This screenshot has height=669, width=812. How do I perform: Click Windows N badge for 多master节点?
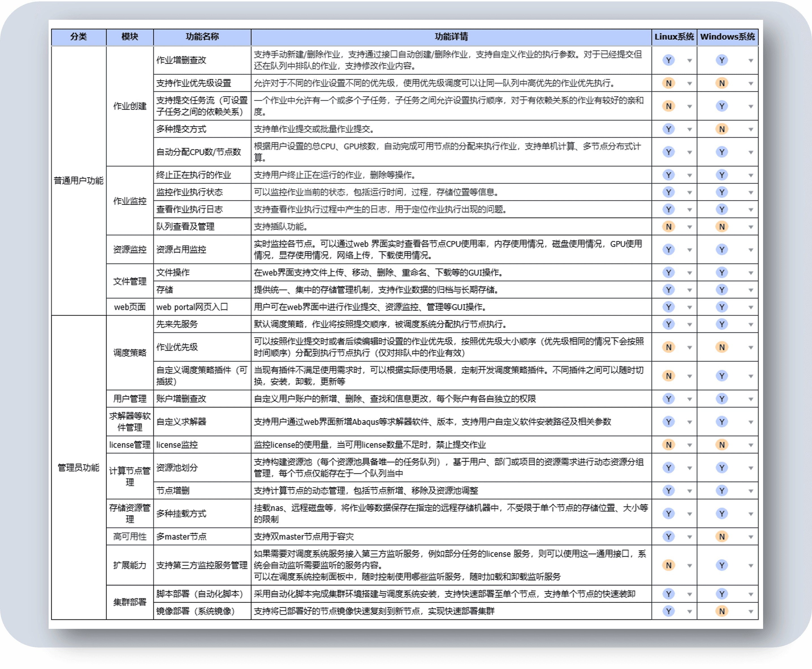click(722, 536)
